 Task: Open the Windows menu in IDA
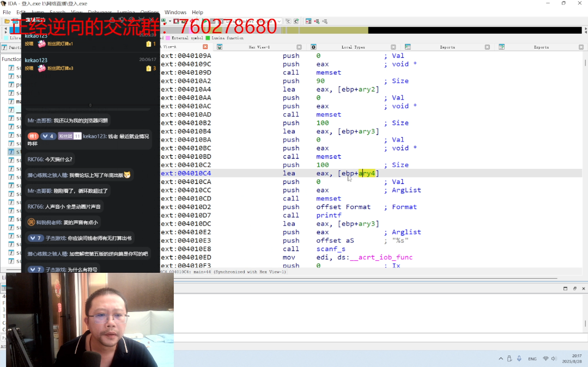point(175,12)
